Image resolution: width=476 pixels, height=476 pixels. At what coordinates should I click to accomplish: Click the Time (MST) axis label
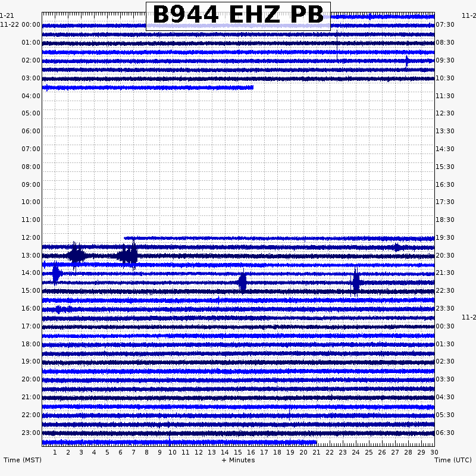23,460
